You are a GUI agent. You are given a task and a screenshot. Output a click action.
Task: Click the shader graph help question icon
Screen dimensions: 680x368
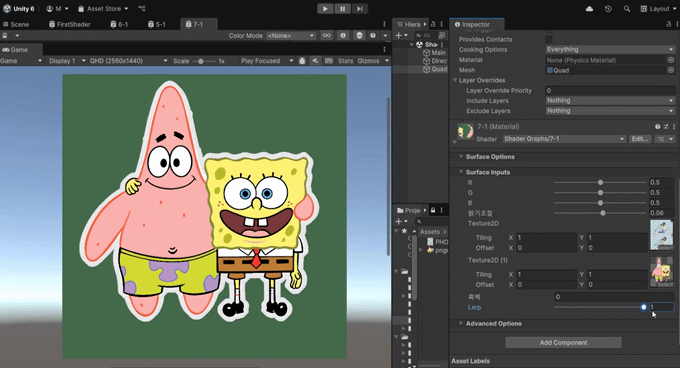pos(373,36)
